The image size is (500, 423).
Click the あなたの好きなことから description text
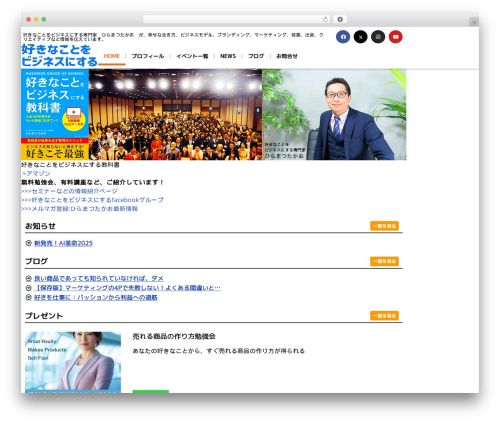coord(219,351)
